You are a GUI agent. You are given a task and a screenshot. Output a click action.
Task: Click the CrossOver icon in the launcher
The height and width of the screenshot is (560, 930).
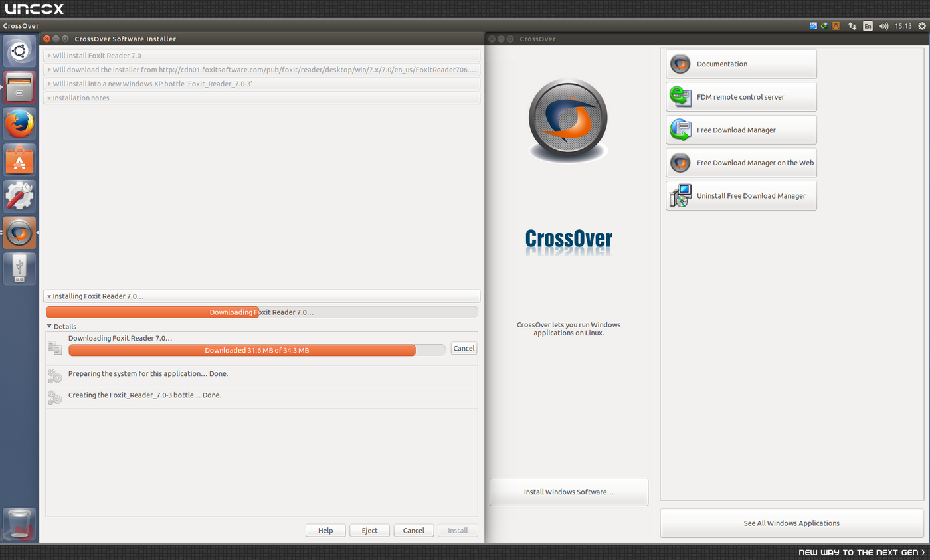(x=19, y=233)
